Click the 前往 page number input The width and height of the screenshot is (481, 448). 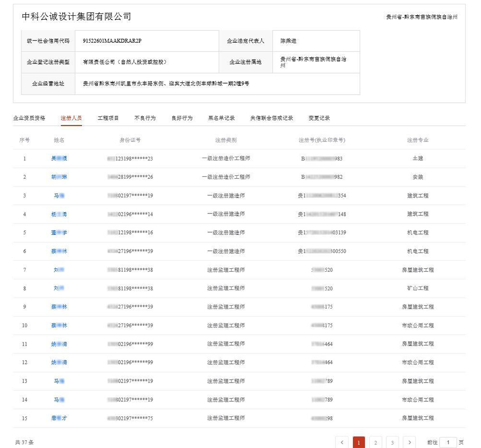448,442
